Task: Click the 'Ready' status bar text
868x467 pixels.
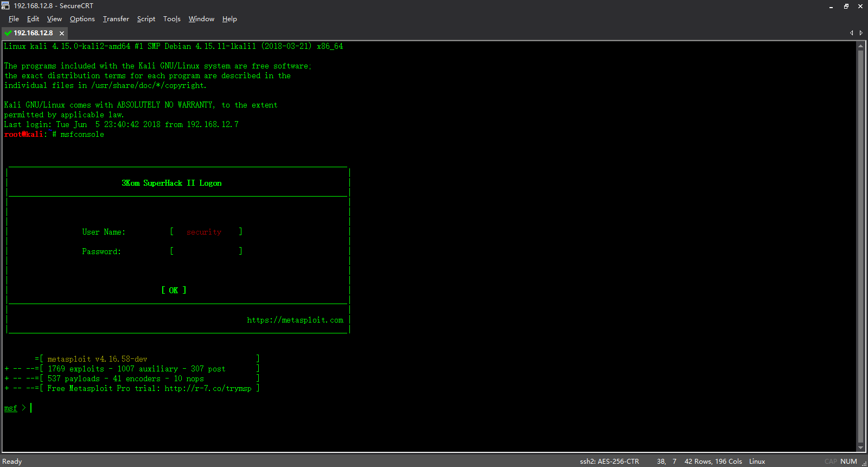Action: pos(12,462)
